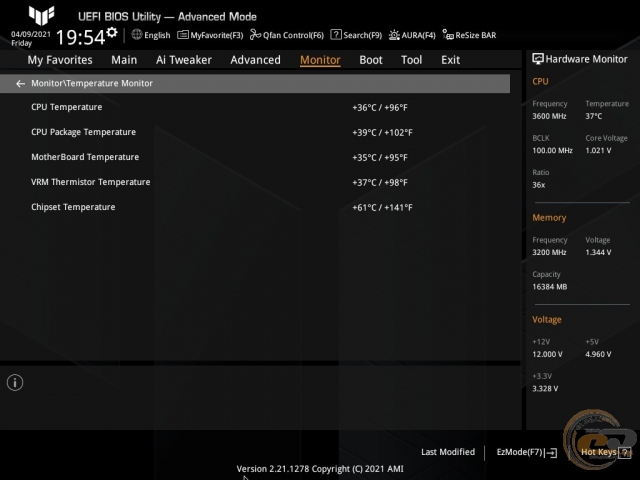The image size is (640, 480).
Task: Click the Version 2.21.1278 copyright text
Action: point(320,469)
